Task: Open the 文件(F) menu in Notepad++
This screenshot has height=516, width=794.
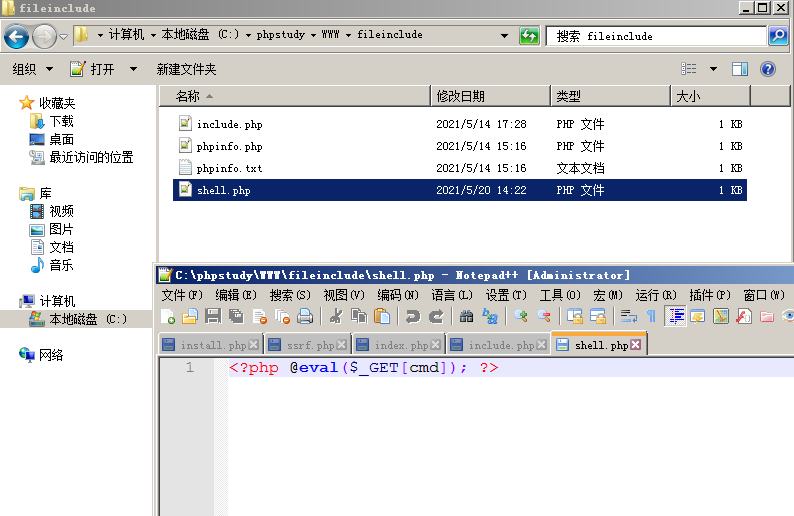Action: pyautogui.click(x=182, y=295)
